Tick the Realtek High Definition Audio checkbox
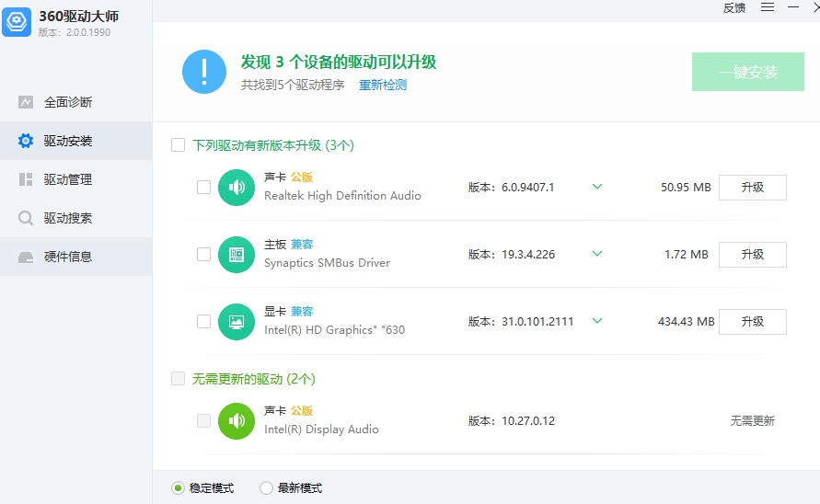 [x=204, y=188]
